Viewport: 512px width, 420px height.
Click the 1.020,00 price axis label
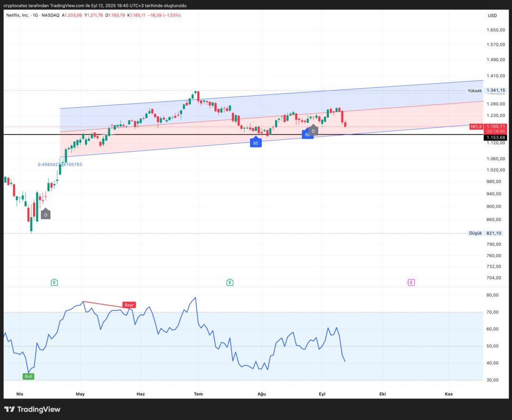496,170
